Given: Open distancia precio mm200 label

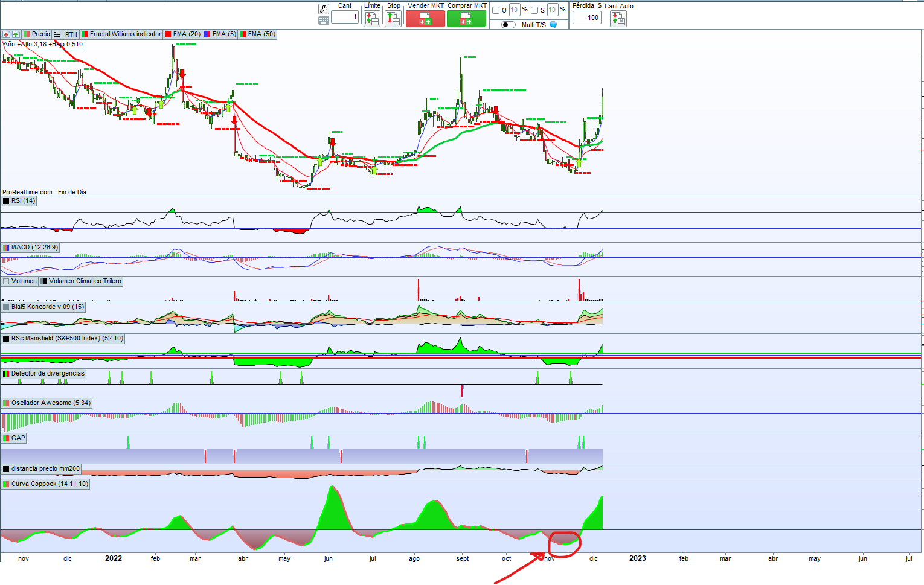Looking at the screenshot, I should click(x=45, y=469).
